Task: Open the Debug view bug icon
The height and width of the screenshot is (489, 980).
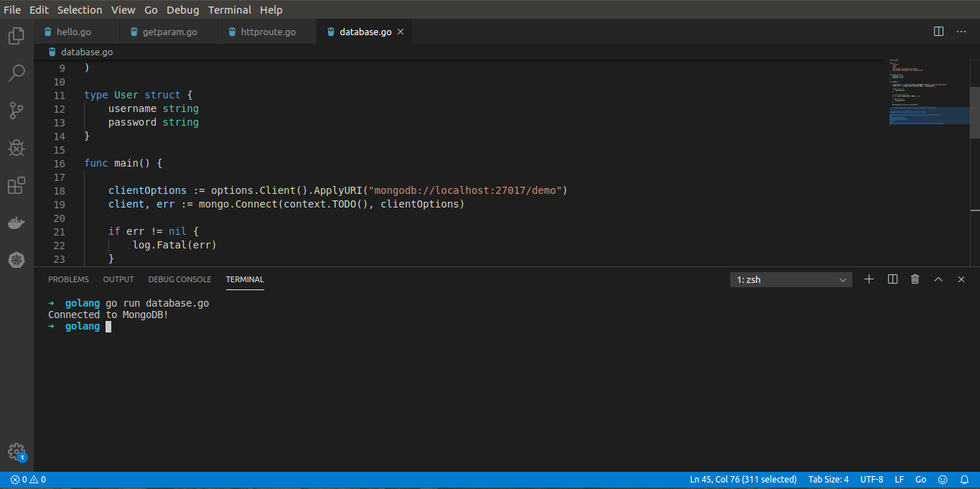Action: coord(17,148)
